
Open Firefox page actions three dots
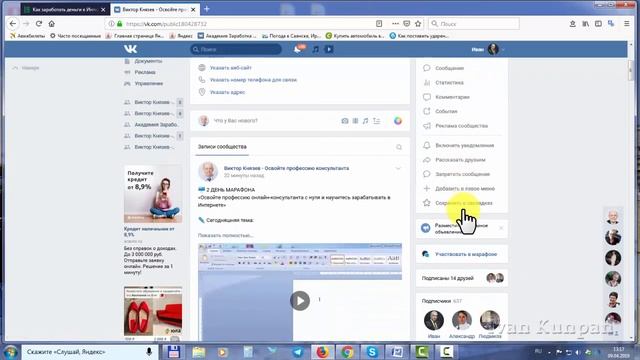coord(395,24)
